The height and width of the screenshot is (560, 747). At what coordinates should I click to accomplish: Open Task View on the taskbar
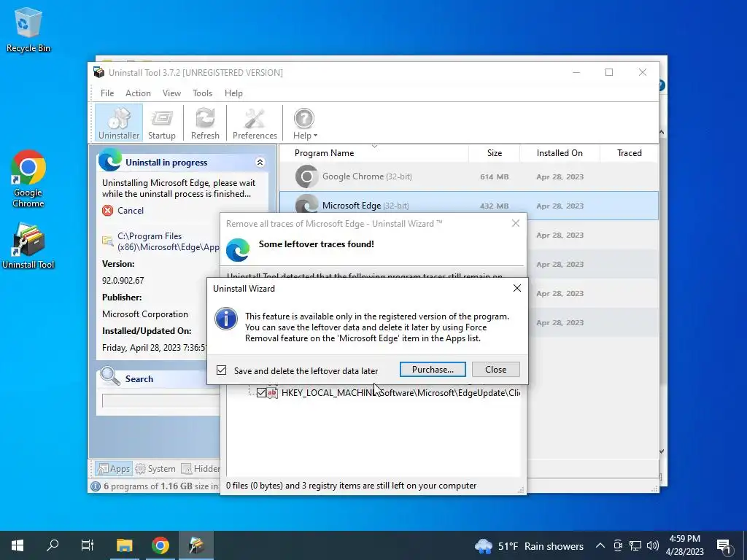[88, 545]
